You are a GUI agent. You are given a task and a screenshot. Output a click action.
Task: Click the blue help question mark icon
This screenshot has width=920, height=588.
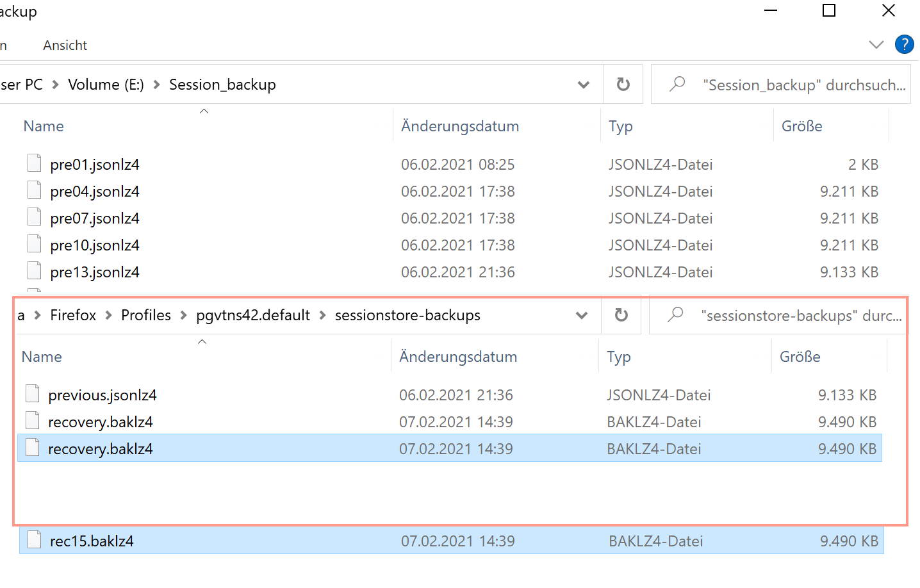click(x=904, y=44)
